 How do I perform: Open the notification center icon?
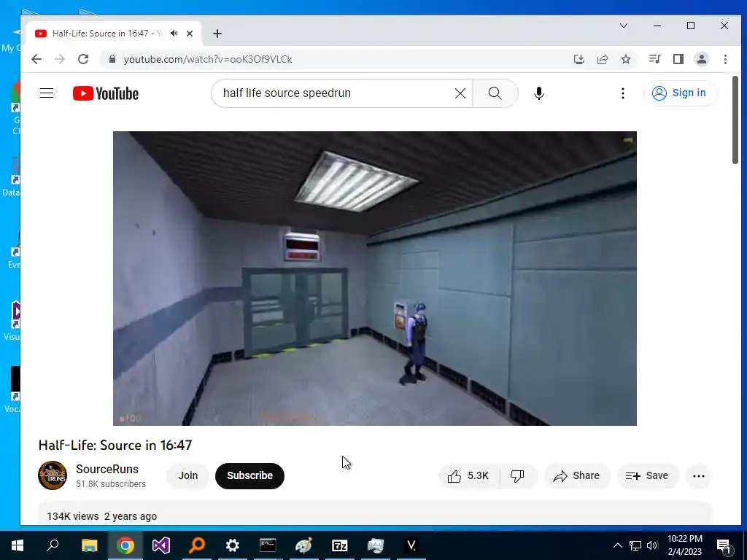pyautogui.click(x=724, y=545)
